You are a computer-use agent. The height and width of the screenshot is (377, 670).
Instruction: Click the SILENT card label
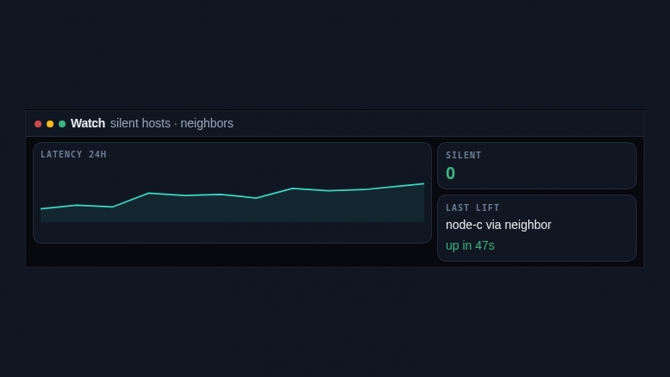464,155
